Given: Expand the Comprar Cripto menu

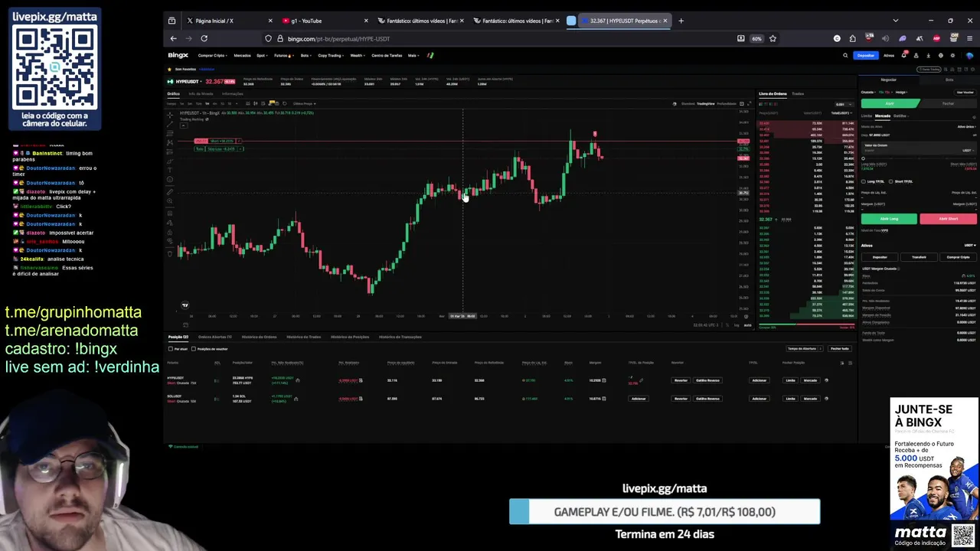Looking at the screenshot, I should coord(213,55).
